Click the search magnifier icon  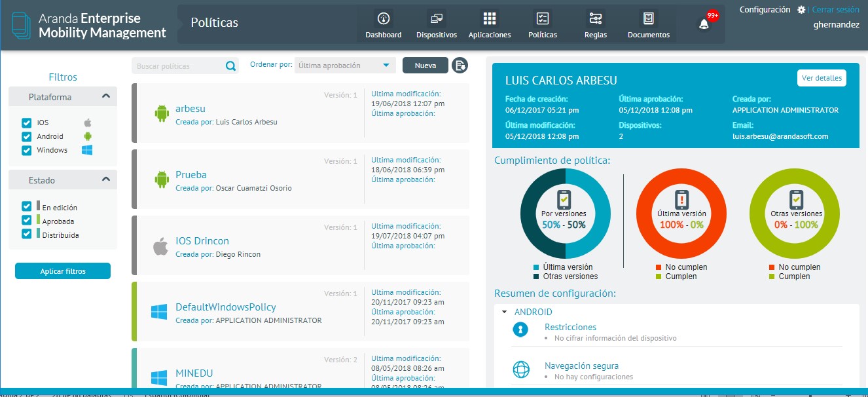pos(230,66)
